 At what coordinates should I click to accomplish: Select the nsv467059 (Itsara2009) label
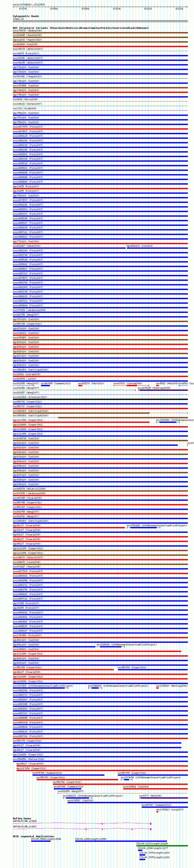(27, 498)
